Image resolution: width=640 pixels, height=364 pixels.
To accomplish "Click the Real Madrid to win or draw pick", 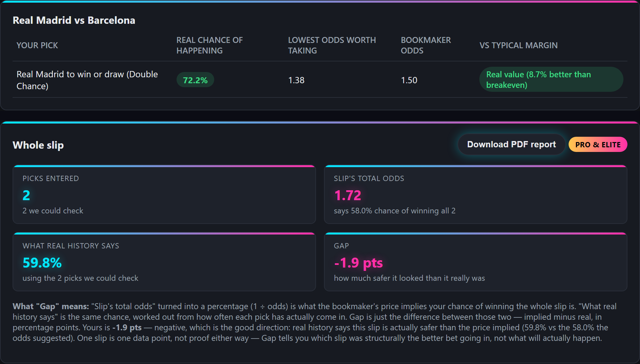I will [x=87, y=80].
